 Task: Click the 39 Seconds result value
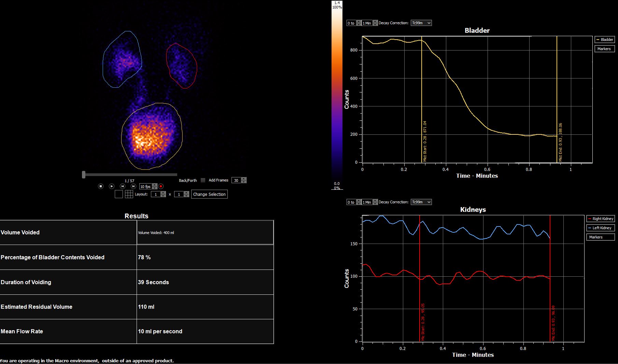click(x=153, y=282)
